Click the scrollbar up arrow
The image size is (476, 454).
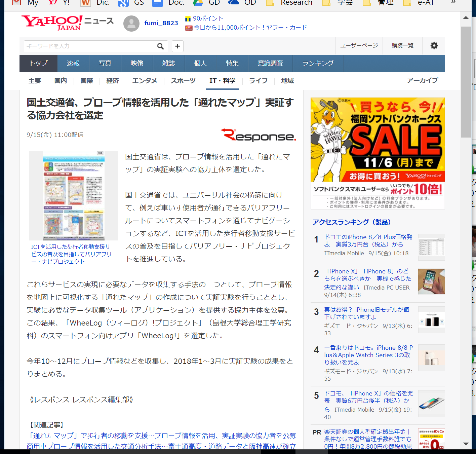coord(466,17)
